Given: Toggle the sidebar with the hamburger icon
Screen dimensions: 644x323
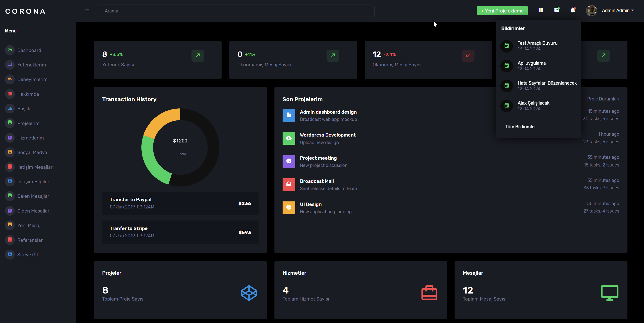Looking at the screenshot, I should coord(87,10).
